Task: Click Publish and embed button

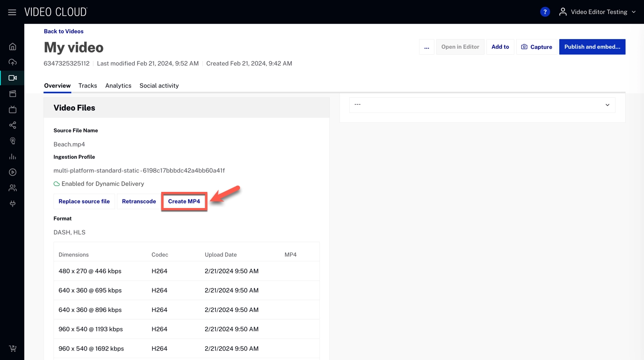Action: pos(592,47)
